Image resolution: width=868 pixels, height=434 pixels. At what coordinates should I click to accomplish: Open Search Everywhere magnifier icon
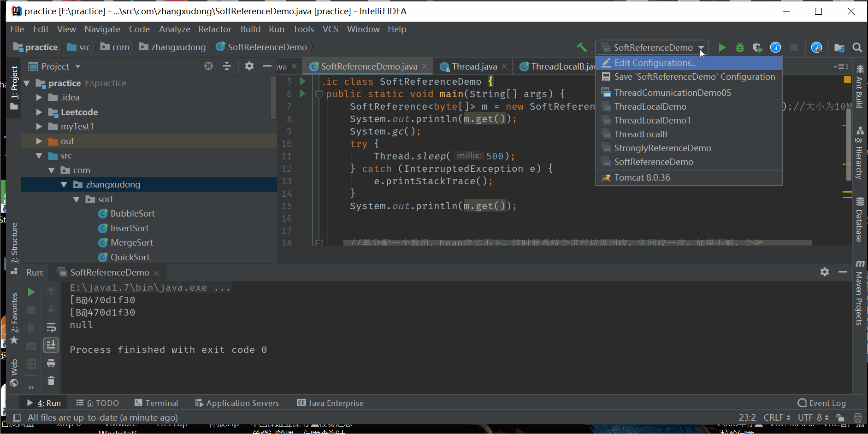(857, 47)
